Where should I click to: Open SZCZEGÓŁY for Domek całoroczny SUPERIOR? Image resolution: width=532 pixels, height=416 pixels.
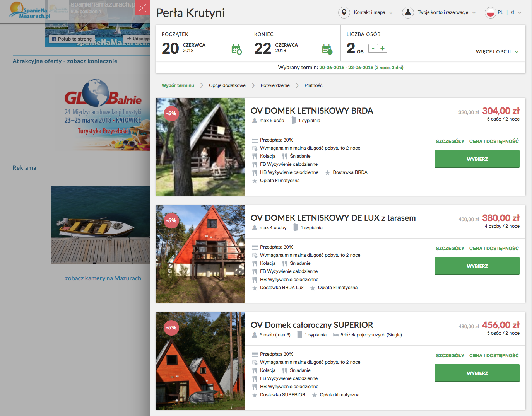[450, 355]
